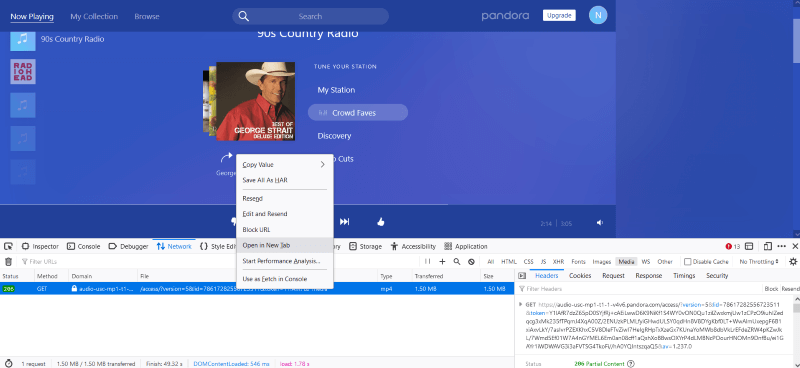
Task: Expand the GET request URL details
Action: coord(520,304)
